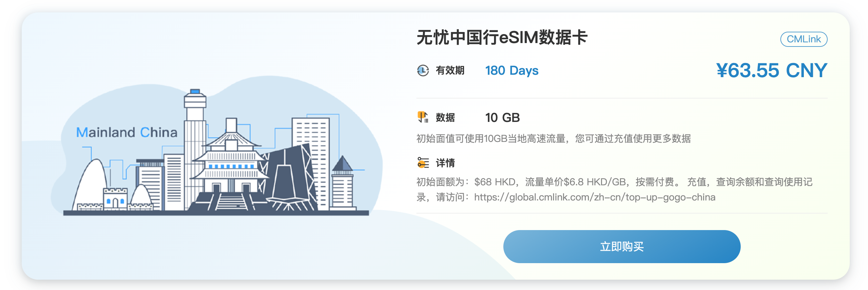
Task: Click the clock icon beside 有效期
Action: click(422, 71)
